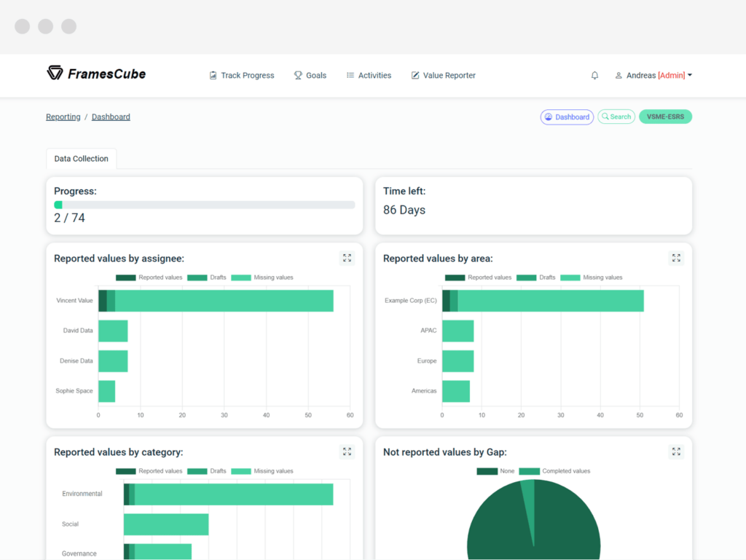The image size is (746, 560).
Task: Toggle None legend in Gap pie chart
Action: click(x=495, y=471)
